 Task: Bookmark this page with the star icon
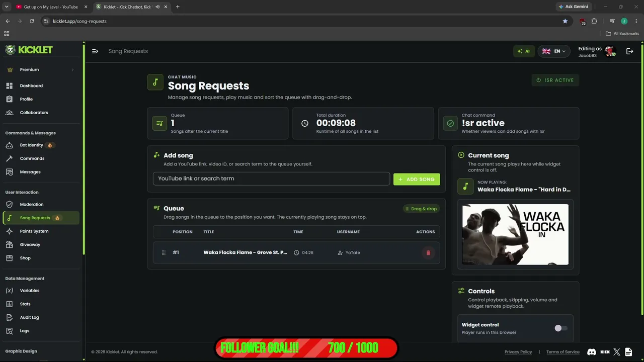[x=565, y=21]
